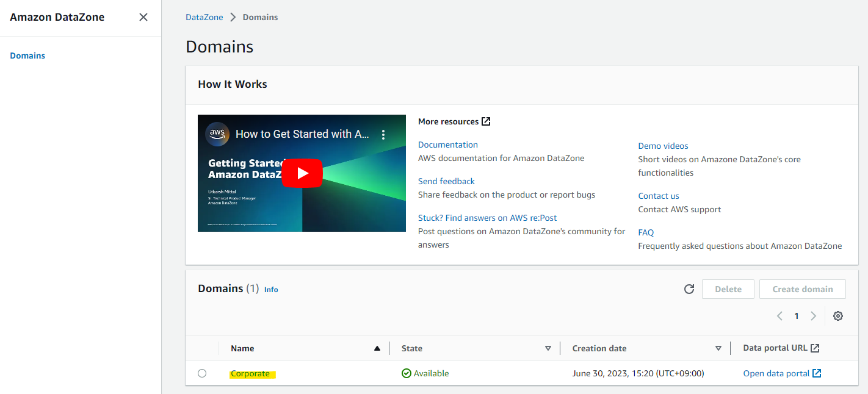Screen dimensions: 868x394
Task: Open video options three-dot menu
Action: (383, 134)
